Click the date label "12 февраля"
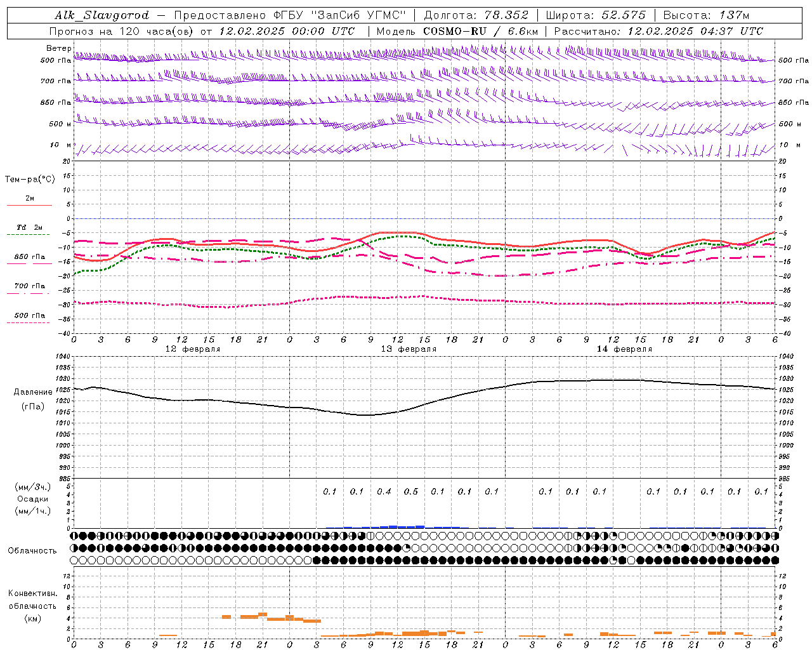The width and height of the screenshot is (812, 650). click(193, 349)
